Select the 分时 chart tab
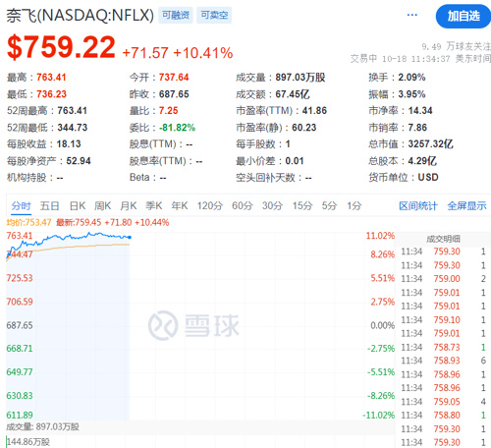 [21, 206]
